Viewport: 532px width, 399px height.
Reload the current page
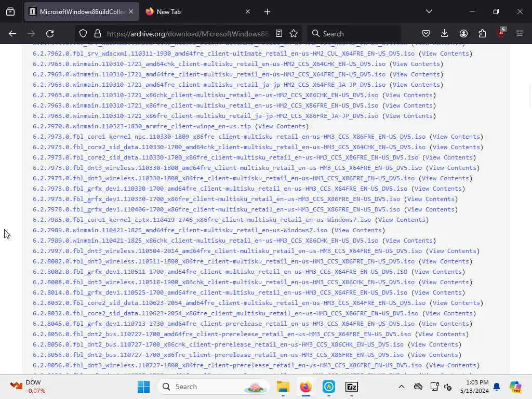[x=50, y=34]
